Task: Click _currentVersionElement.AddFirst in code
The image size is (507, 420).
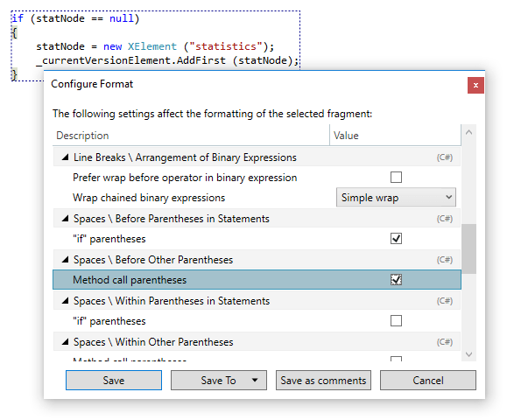Action: click(131, 60)
